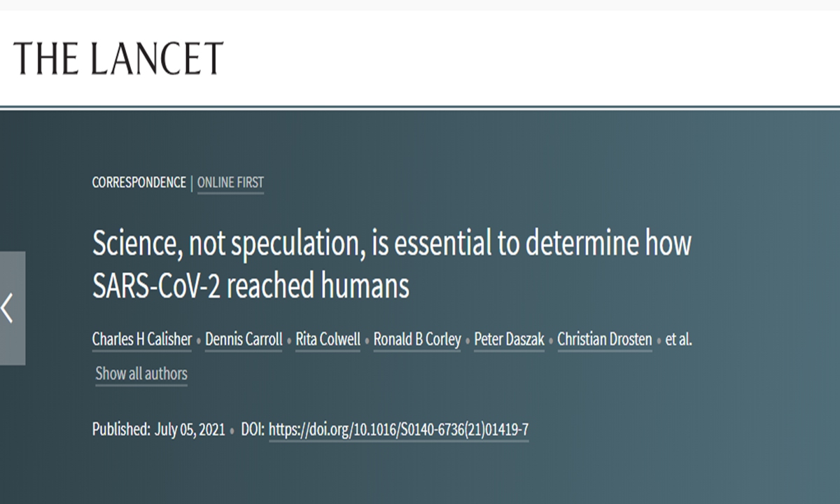Open author Charles H Calisher's profile
Screen dimensions: 840x504
(142, 340)
